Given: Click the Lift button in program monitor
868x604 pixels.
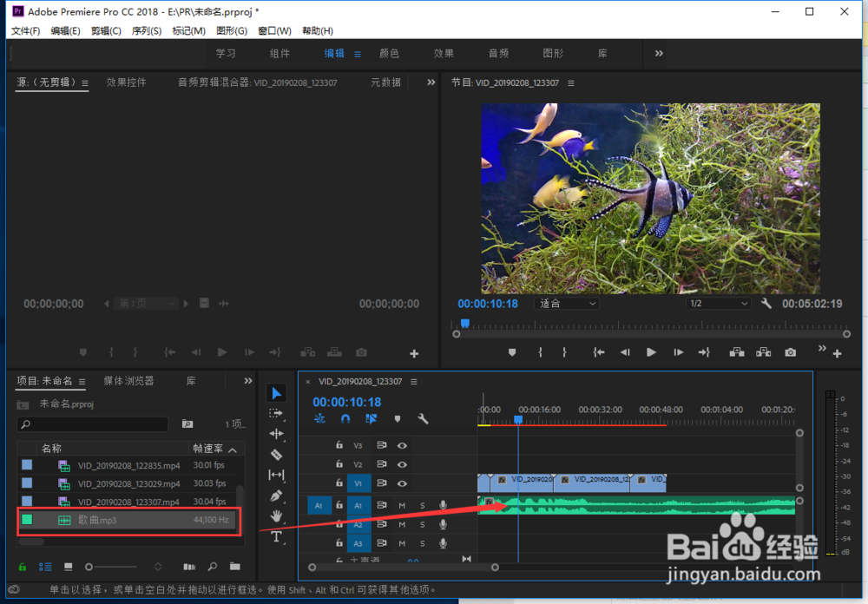Looking at the screenshot, I should pyautogui.click(x=737, y=352).
